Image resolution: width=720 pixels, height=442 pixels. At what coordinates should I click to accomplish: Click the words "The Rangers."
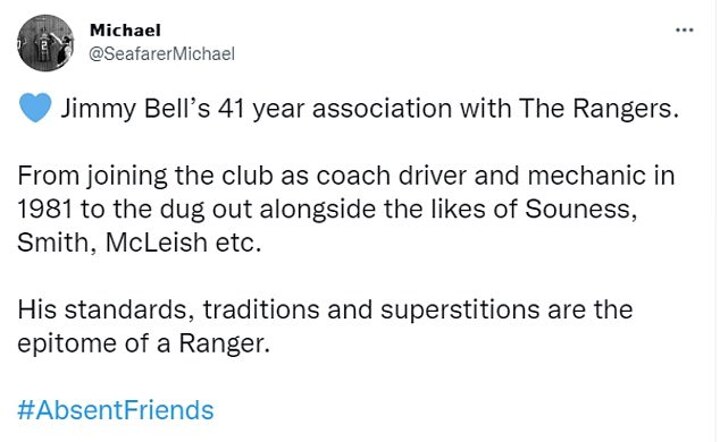pos(599,109)
